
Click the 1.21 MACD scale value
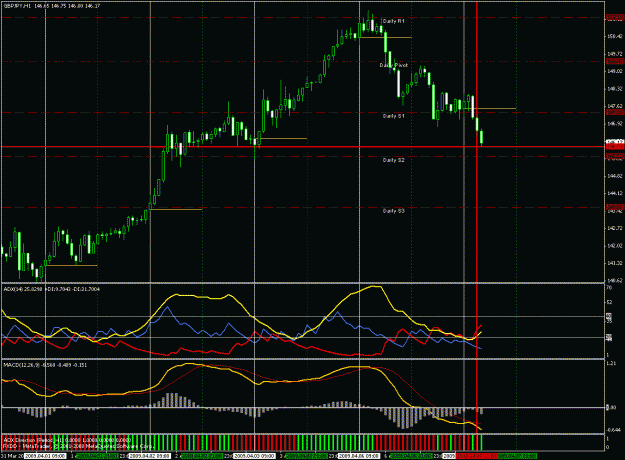point(611,363)
